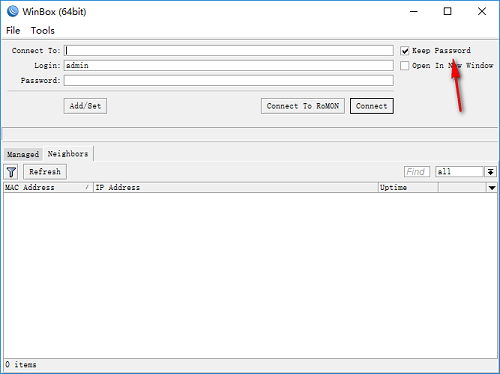Toggle the Keep Password checkbox
500x374 pixels.
pyautogui.click(x=404, y=51)
